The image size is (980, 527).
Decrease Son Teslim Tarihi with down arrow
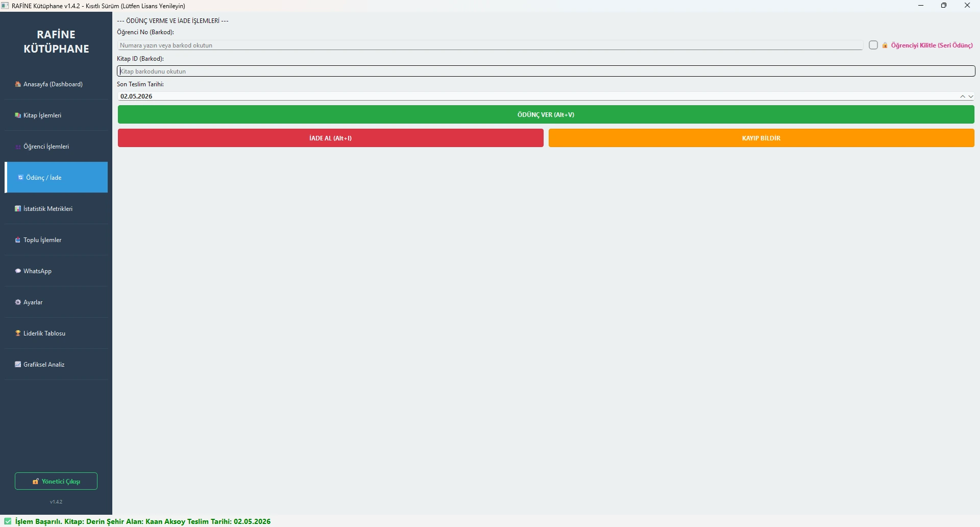click(971, 96)
